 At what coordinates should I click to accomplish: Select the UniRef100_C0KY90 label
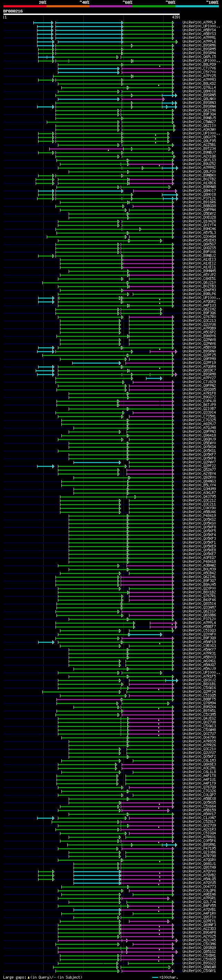[x=199, y=508]
